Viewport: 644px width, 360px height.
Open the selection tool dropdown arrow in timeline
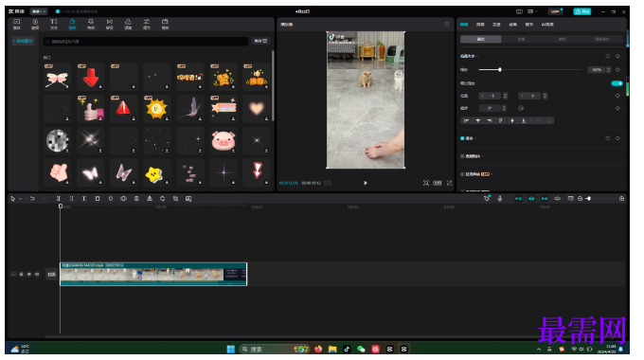coord(20,199)
